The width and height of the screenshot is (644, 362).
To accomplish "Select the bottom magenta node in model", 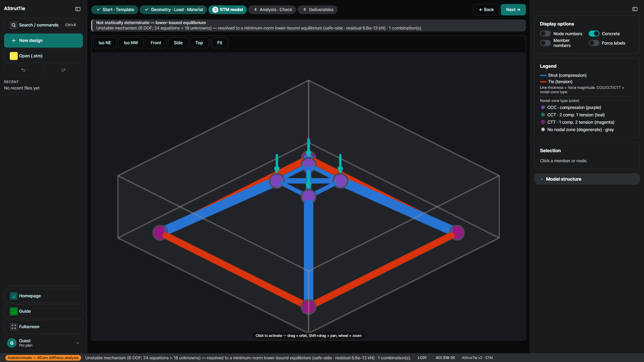I will (309, 307).
